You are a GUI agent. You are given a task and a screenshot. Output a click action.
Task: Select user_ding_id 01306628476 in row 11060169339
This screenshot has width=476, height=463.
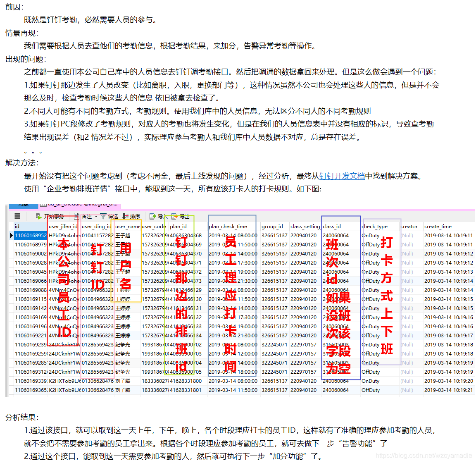[97, 381]
